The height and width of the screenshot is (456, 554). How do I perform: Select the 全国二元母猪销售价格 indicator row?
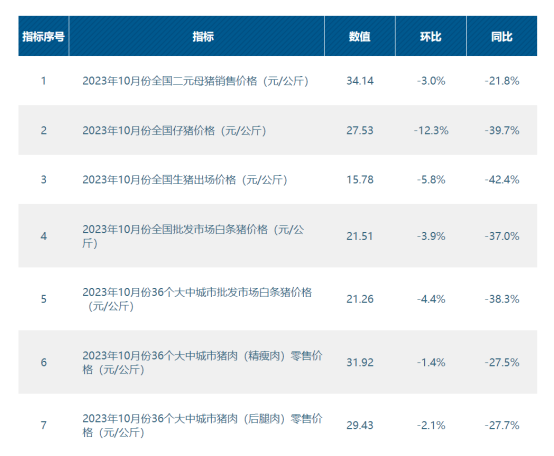278,81
